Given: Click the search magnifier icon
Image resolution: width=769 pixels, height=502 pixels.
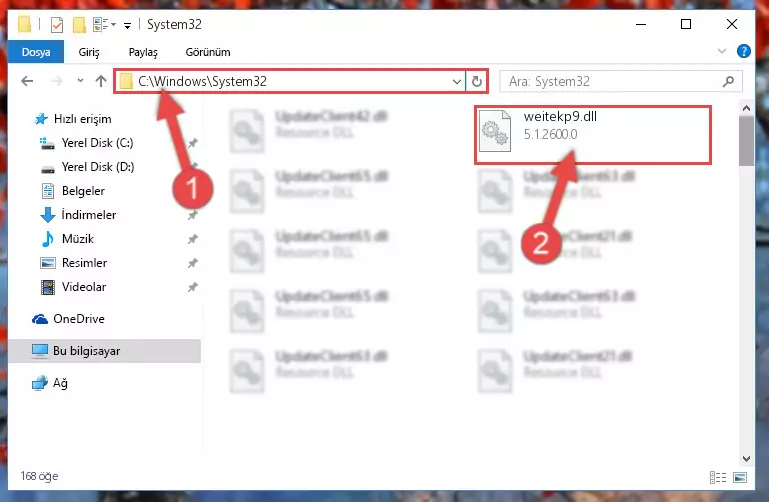Looking at the screenshot, I should (729, 81).
